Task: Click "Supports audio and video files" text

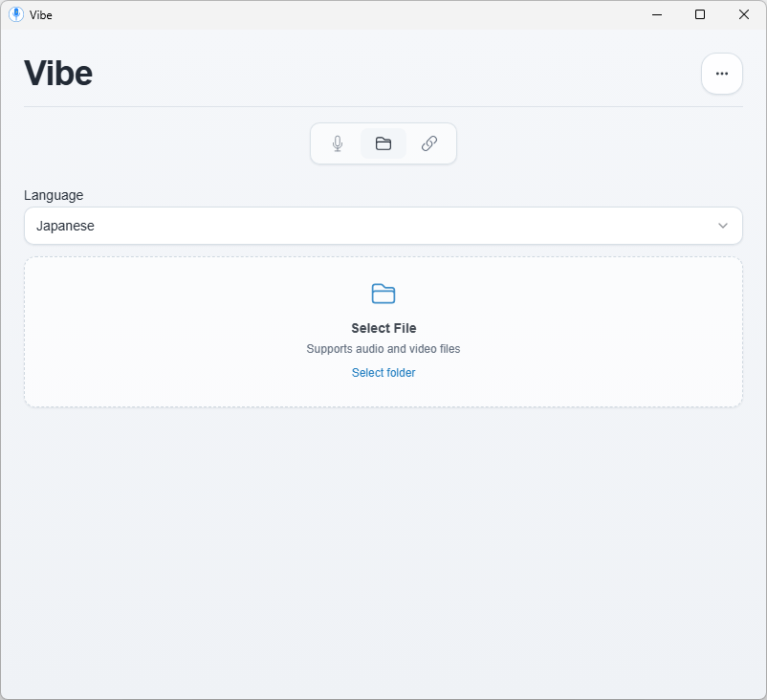Action: pos(383,349)
